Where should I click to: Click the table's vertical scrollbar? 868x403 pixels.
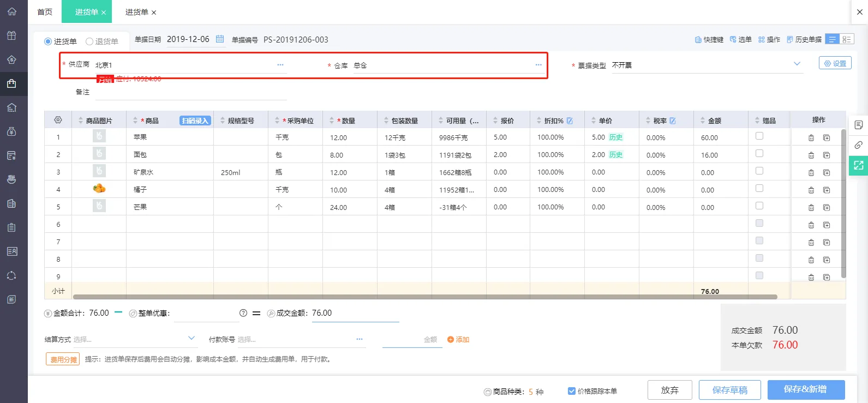pyautogui.click(x=843, y=203)
